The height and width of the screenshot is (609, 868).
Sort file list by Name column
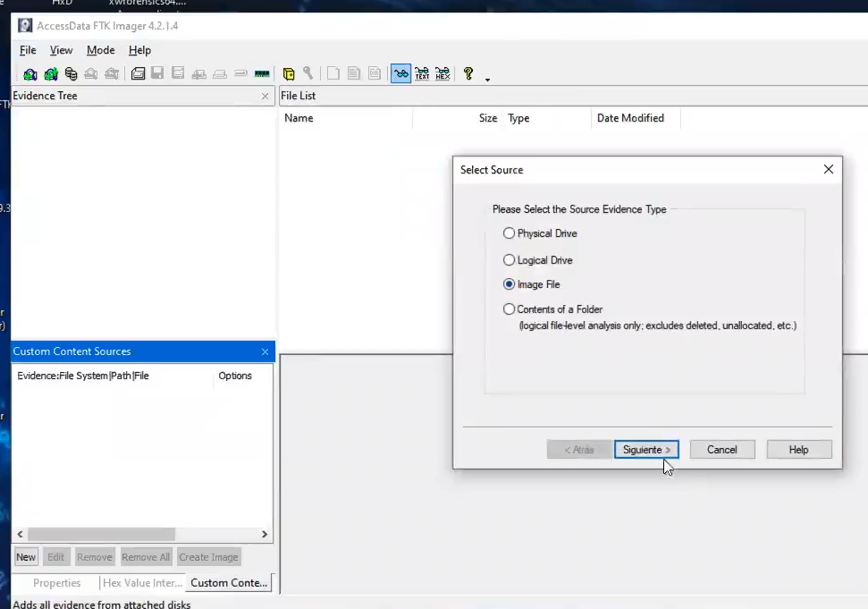tap(346, 118)
